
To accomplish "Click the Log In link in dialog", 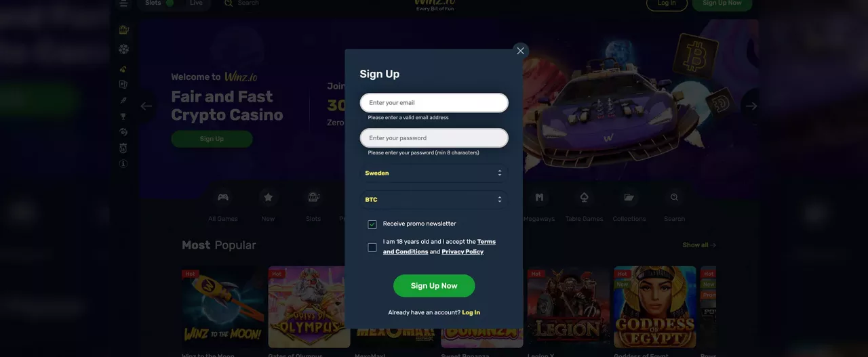I will 471,312.
